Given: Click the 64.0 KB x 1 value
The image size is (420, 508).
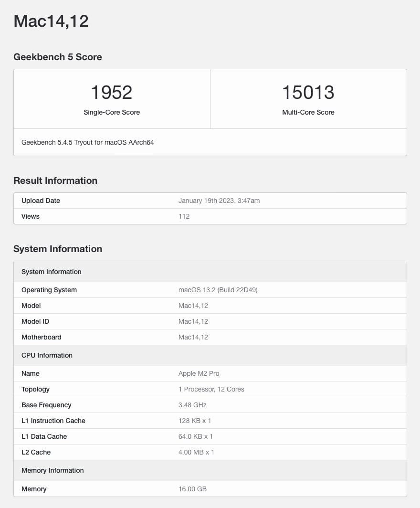Looking at the screenshot, I should (196, 437).
